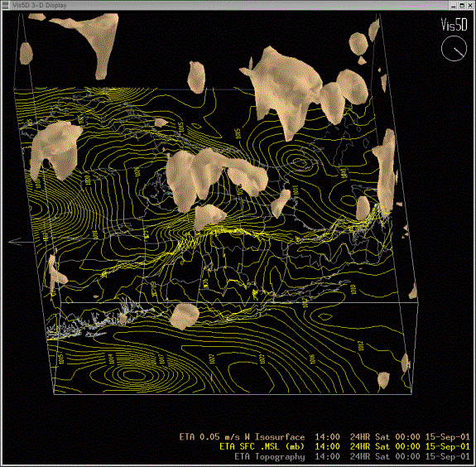Select the ETA 0.05 m/s W Isosurface label
Screen dimensions: 476x467
coord(242,437)
